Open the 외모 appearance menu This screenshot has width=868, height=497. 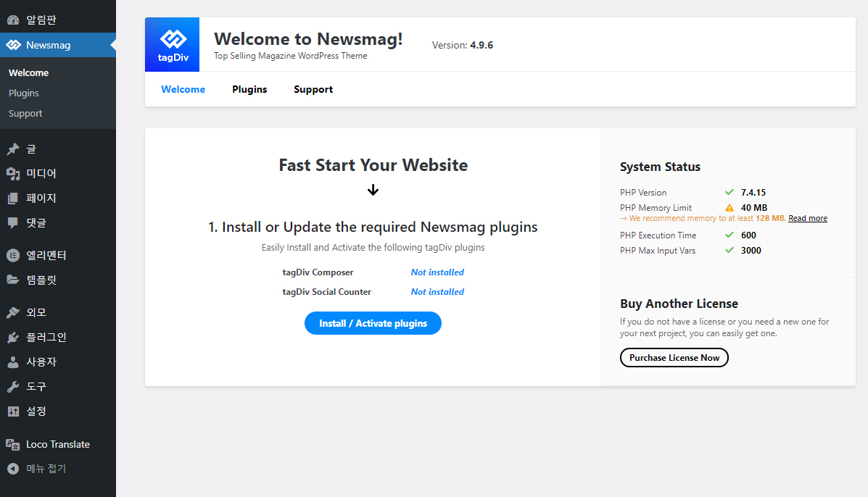tap(58, 312)
